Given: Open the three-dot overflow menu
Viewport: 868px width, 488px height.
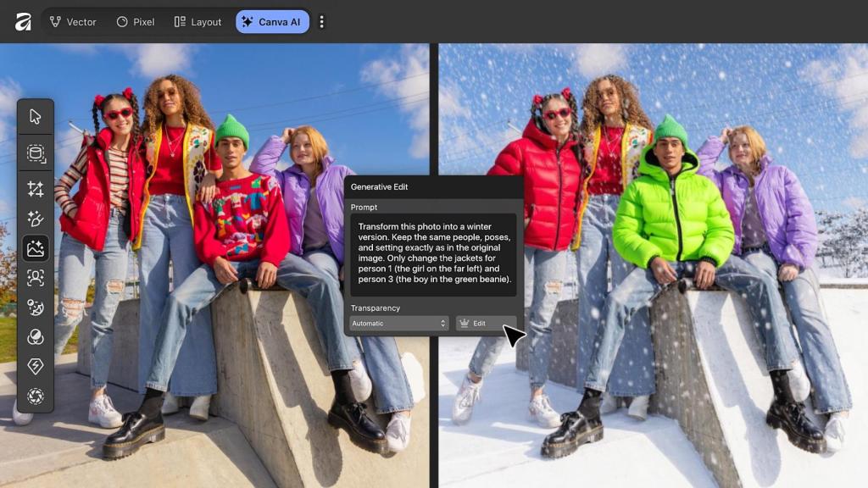Looking at the screenshot, I should point(322,21).
